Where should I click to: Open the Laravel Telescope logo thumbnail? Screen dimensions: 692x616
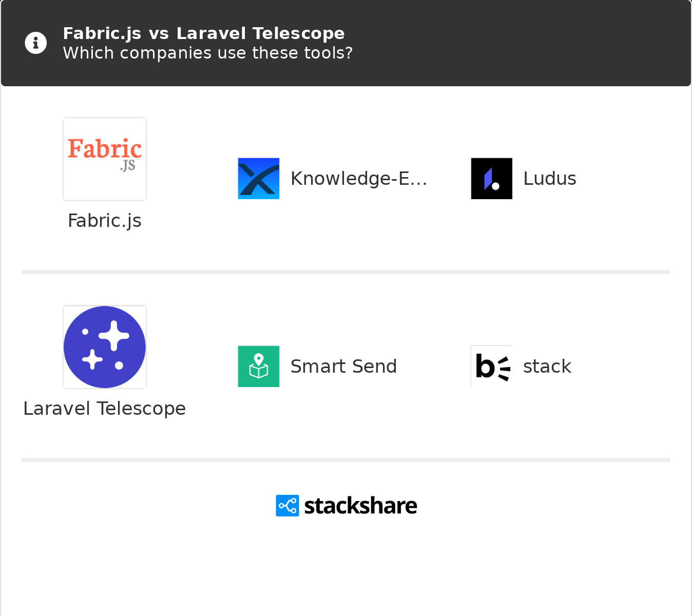click(105, 347)
